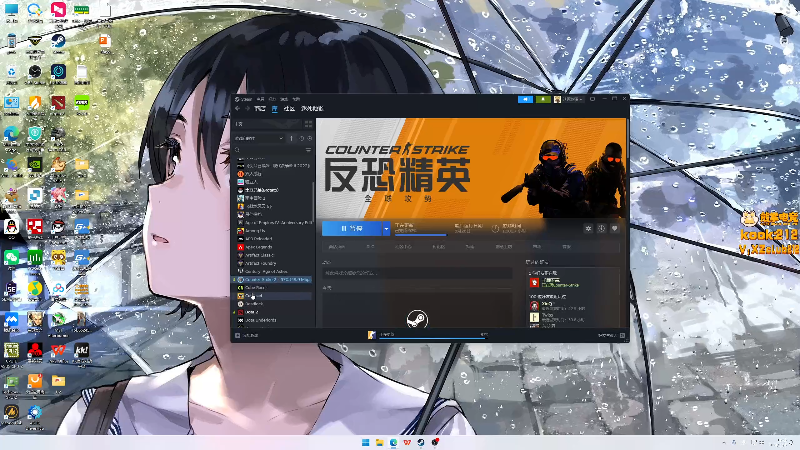This screenshot has height=450, width=800.
Task: Expand the arrow beside the pause button
Action: [386, 229]
